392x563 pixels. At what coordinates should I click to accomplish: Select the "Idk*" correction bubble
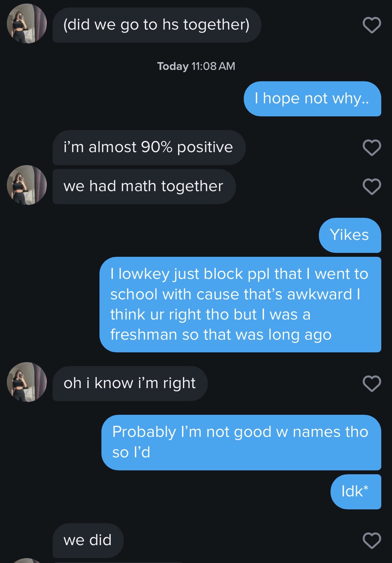(355, 491)
